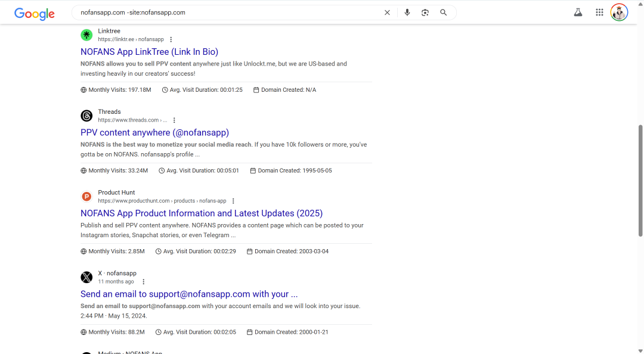This screenshot has height=354, width=644.
Task: Click the X favicon icon
Action: (86, 277)
